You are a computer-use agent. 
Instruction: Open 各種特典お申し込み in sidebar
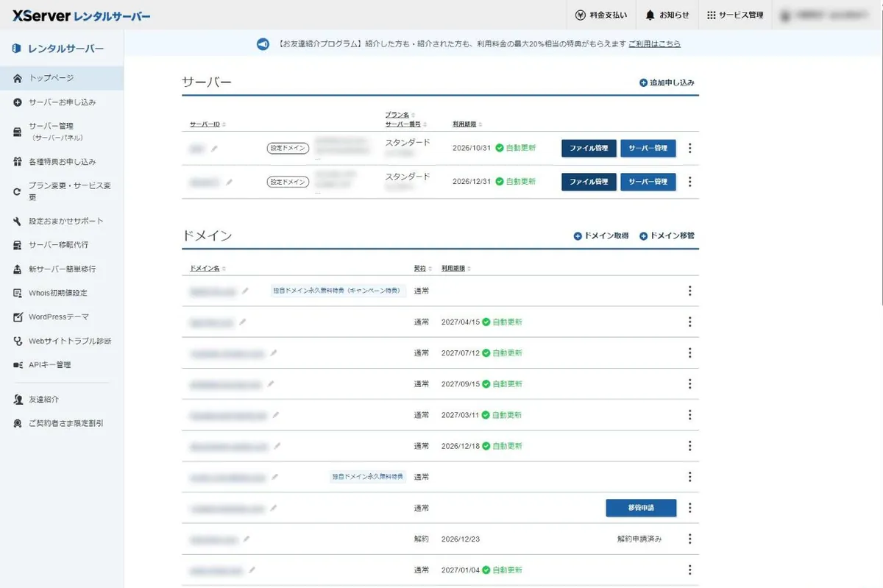click(x=62, y=162)
